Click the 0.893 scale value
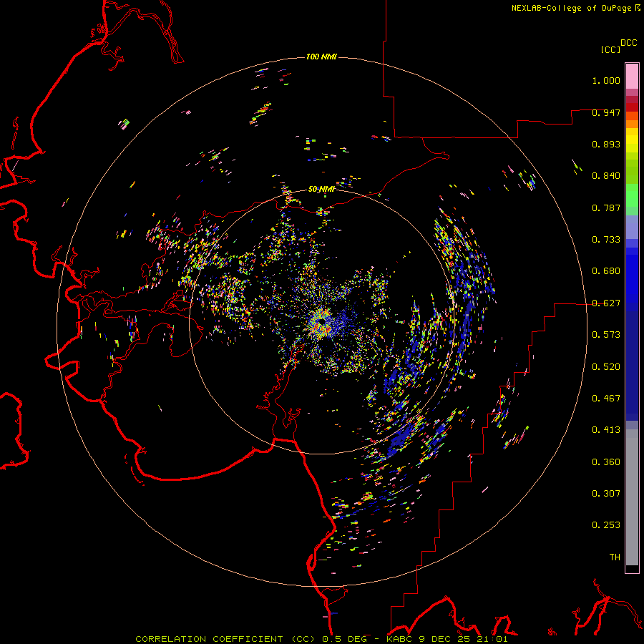 tap(606, 144)
